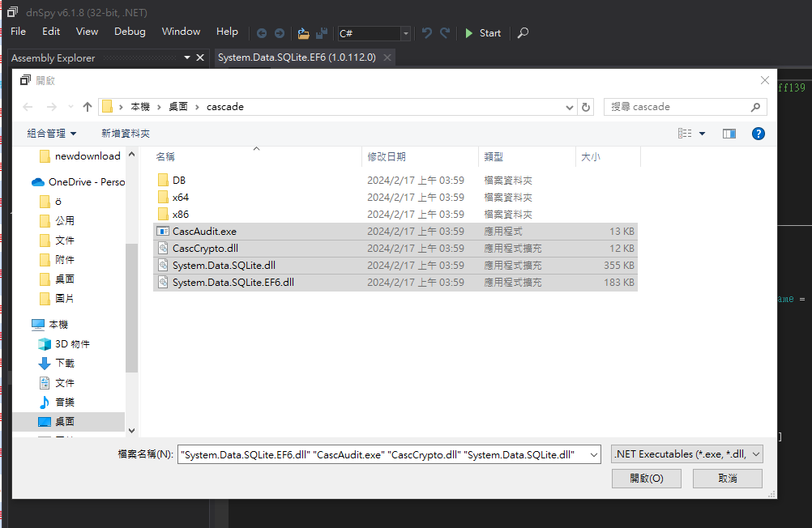Sort by 類型 column header
The height and width of the screenshot is (528, 812).
coord(527,156)
